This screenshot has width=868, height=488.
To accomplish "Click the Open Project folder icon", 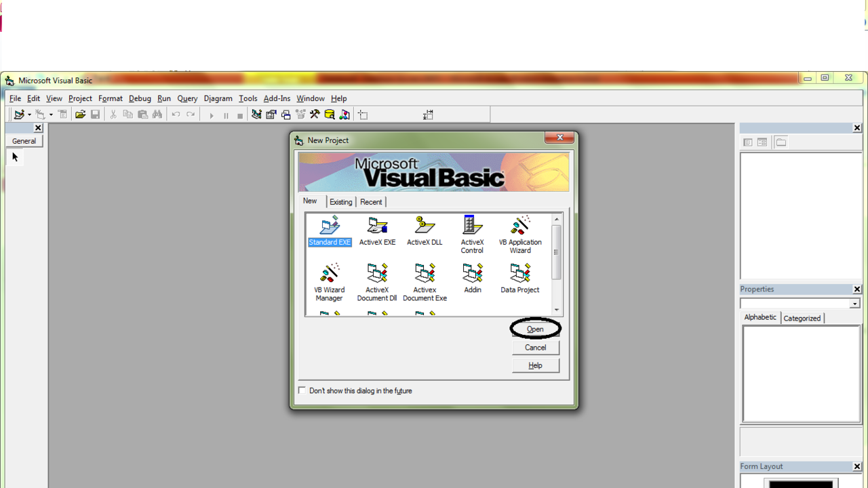I will pyautogui.click(x=81, y=115).
